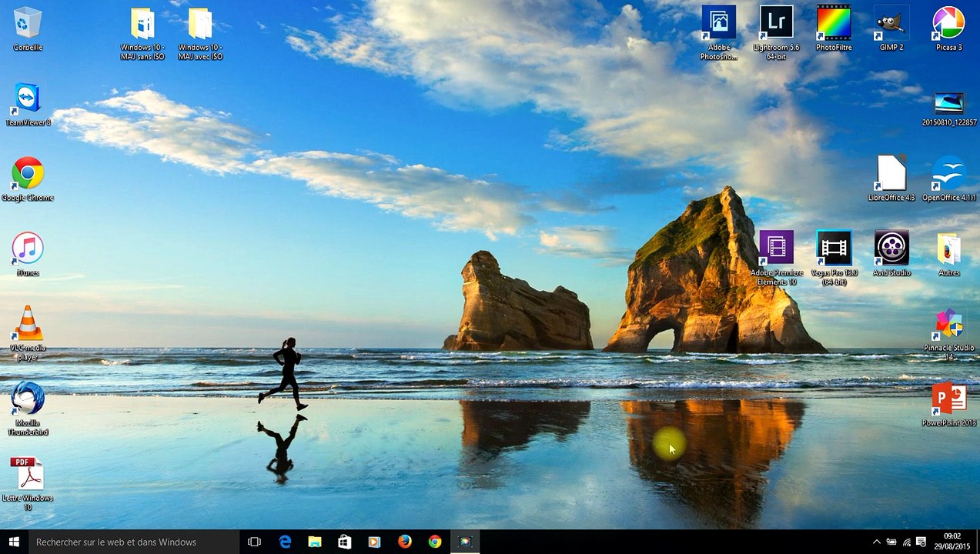The height and width of the screenshot is (554, 980).
Task: Select the iTunes desktop icon
Action: [28, 254]
